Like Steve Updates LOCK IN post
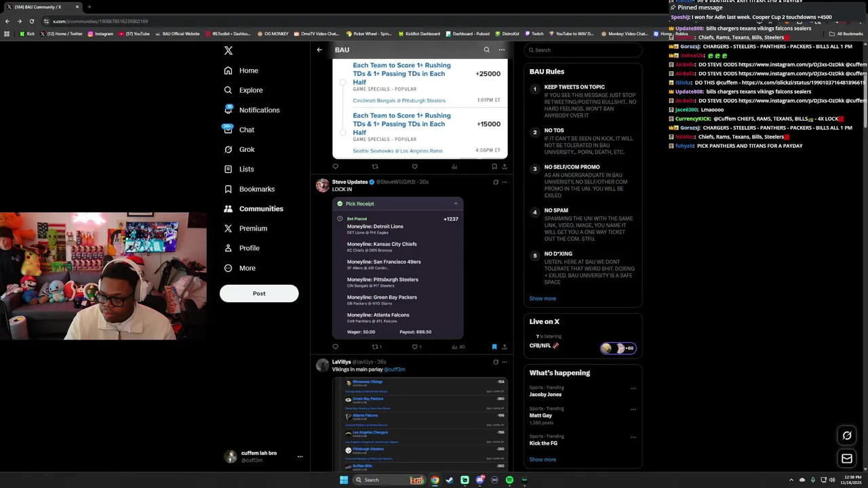 click(416, 346)
